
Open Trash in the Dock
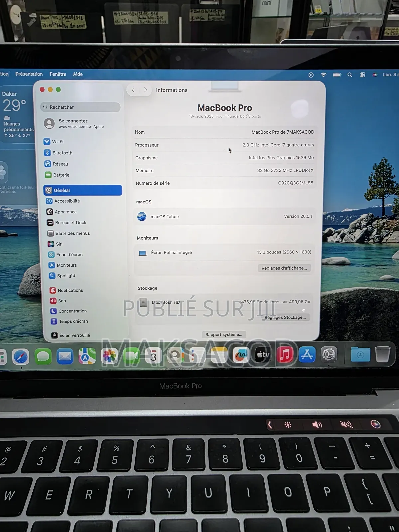click(383, 354)
